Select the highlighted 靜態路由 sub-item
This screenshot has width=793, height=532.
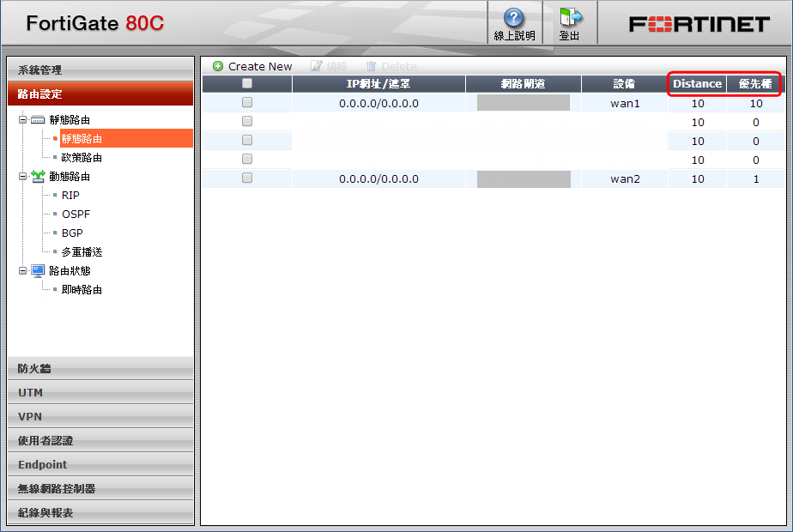(126, 138)
